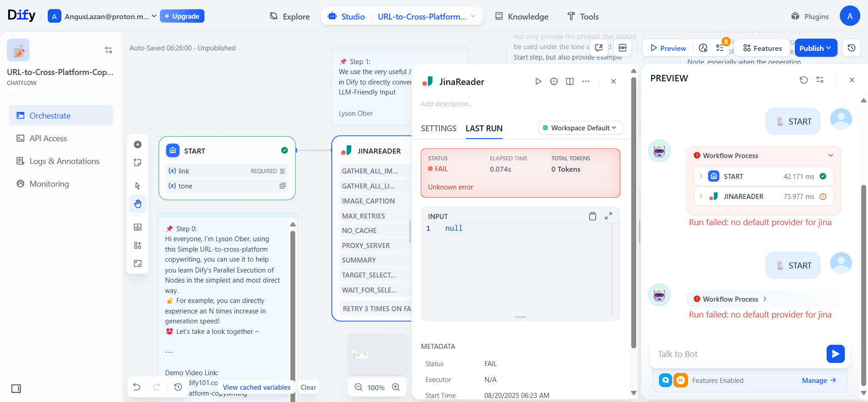The image size is (868, 402).
Task: Select Orchestrate in the sidebar
Action: point(61,115)
